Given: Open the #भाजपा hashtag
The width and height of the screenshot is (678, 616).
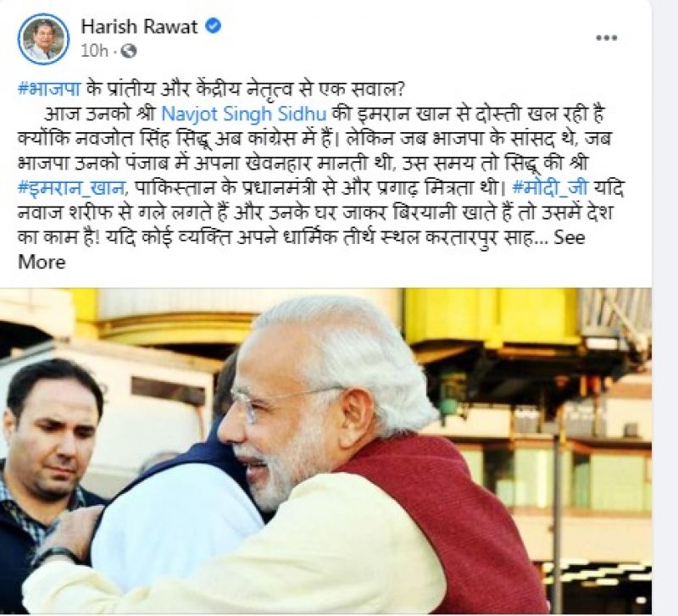Looking at the screenshot, I should pos(49,89).
